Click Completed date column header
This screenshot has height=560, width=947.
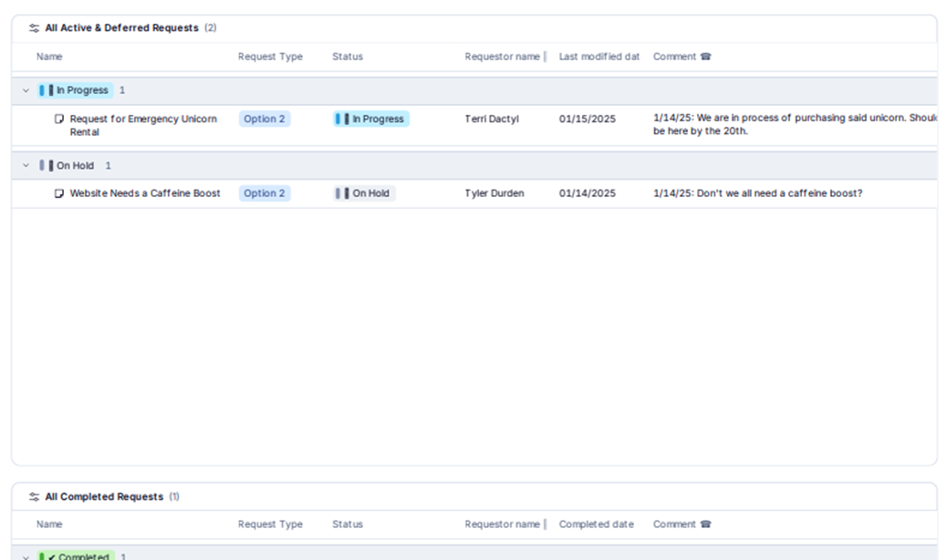[x=596, y=524]
